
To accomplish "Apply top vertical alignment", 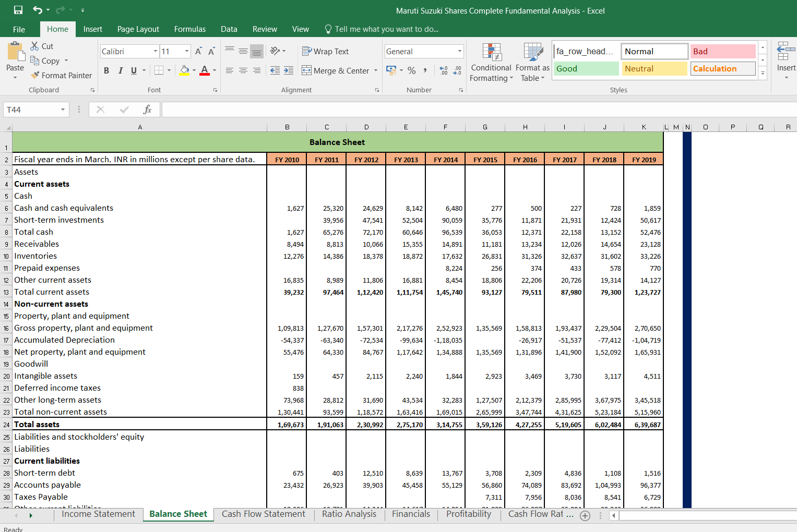I will point(230,51).
